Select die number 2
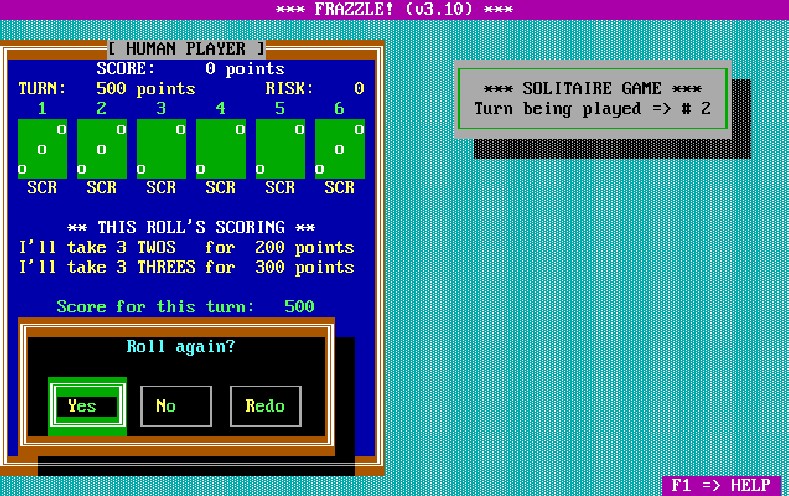Screen dimensions: 789x496 pos(102,149)
